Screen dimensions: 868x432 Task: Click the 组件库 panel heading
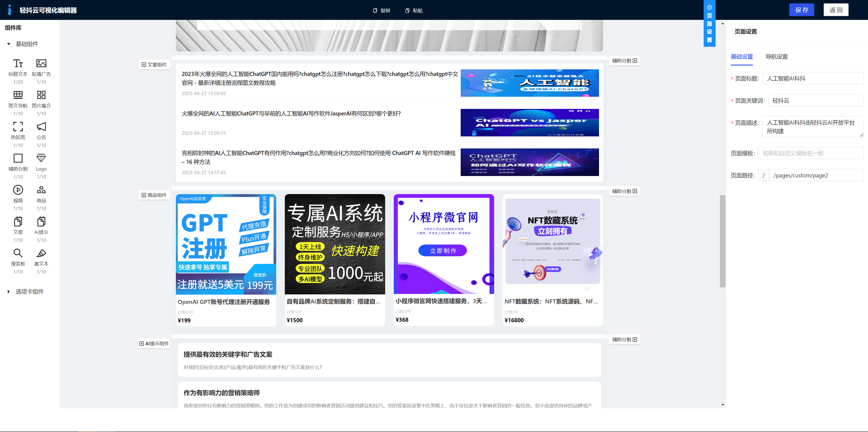coord(13,28)
